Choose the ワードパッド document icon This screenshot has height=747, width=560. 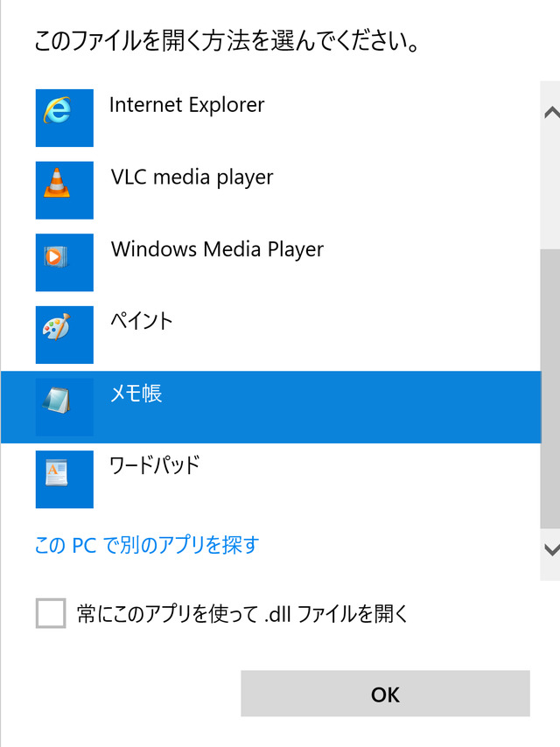click(x=65, y=479)
